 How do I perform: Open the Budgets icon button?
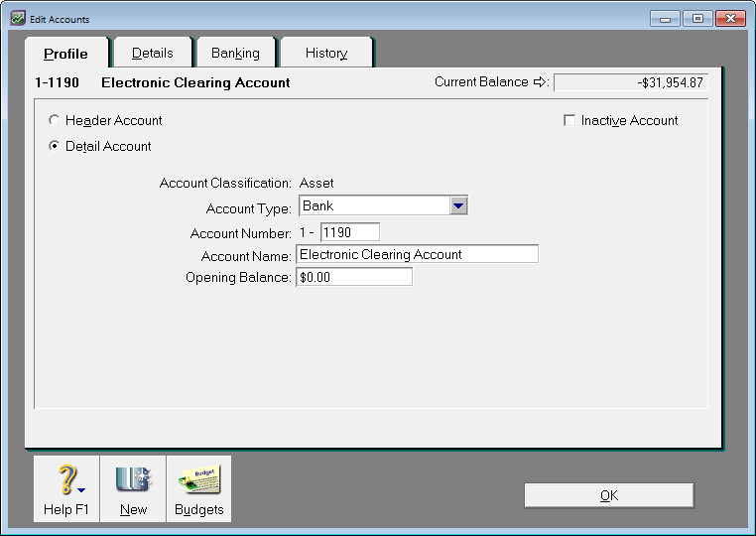tap(198, 480)
